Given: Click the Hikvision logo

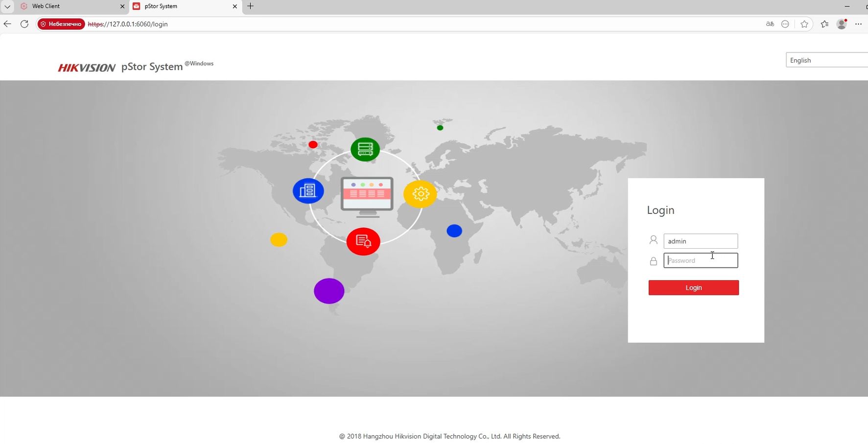Looking at the screenshot, I should 87,68.
